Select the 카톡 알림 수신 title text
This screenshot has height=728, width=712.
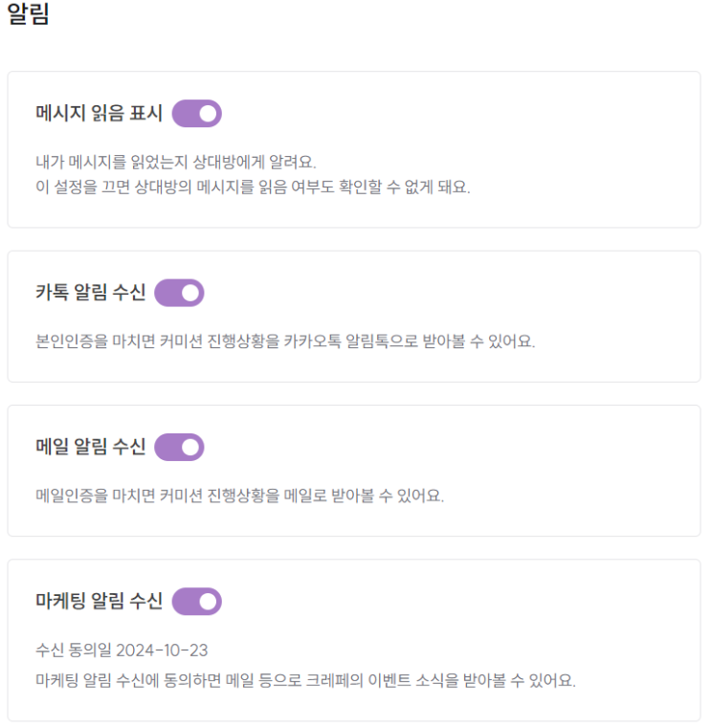coord(90,293)
